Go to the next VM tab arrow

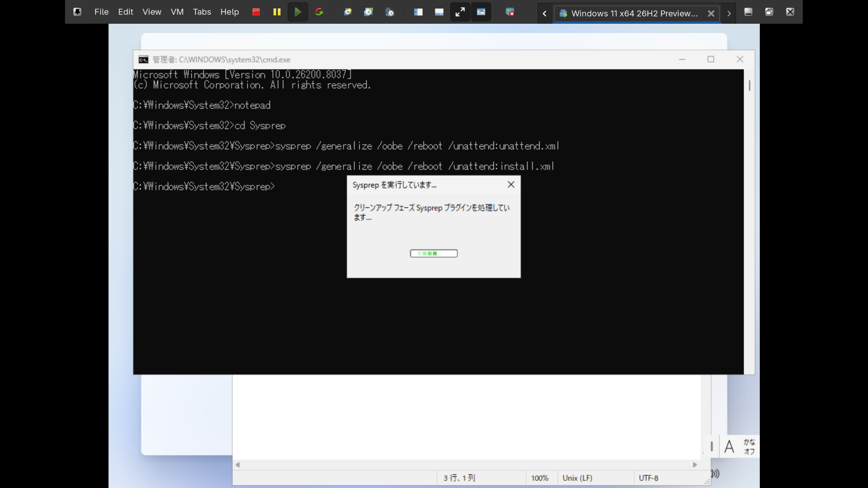coord(729,13)
